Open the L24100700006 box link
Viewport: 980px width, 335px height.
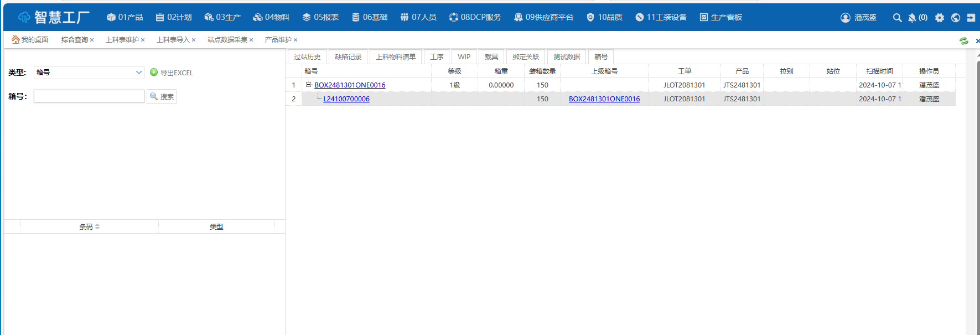(346, 99)
